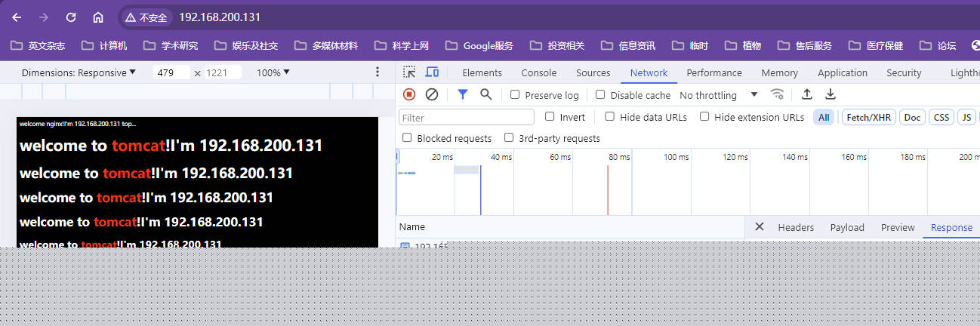This screenshot has height=326, width=980.
Task: Check the Blocked requests checkbox
Action: 407,137
